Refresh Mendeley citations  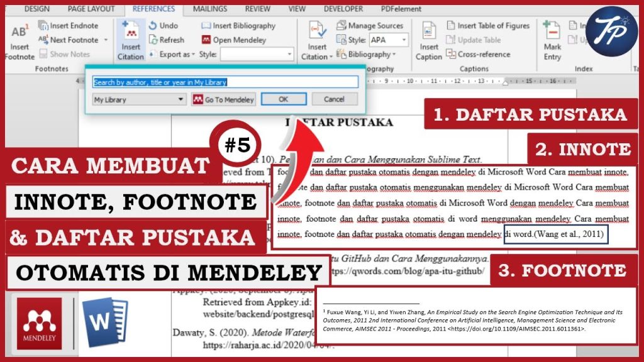(x=166, y=40)
